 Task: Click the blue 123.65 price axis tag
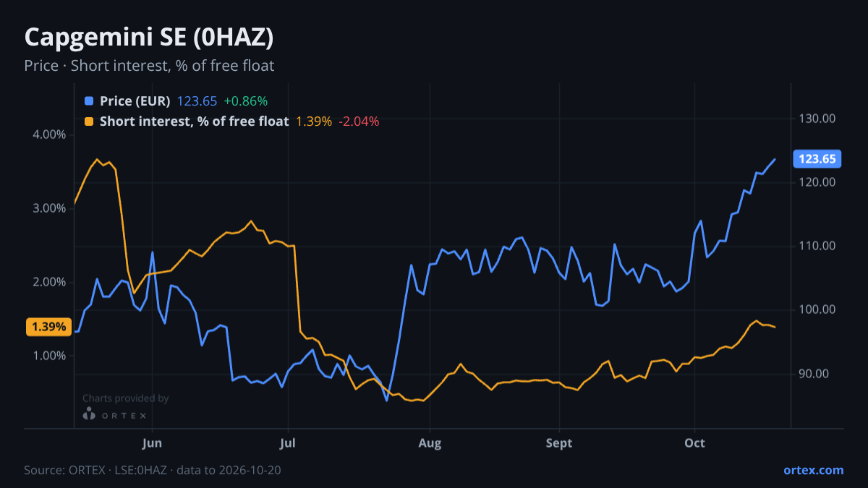(x=817, y=159)
